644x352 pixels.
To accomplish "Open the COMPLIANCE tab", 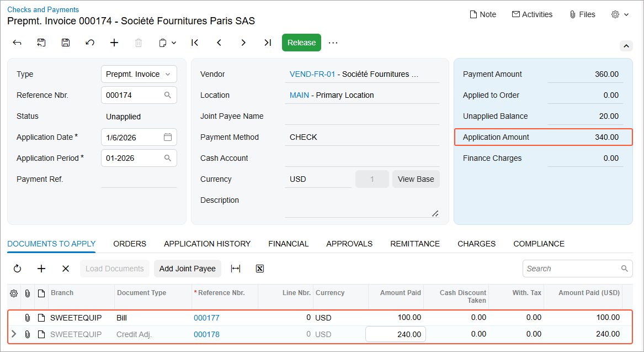I will tap(539, 244).
